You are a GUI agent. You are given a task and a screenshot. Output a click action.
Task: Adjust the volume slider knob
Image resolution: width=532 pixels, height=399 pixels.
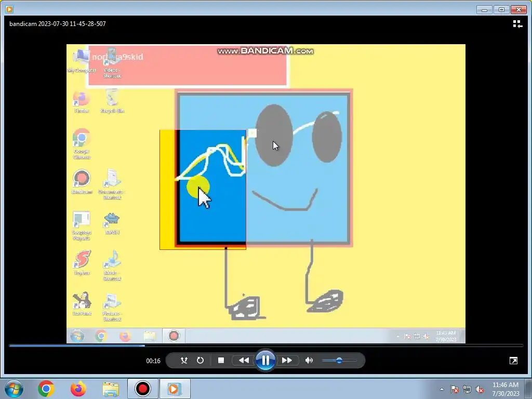click(339, 361)
